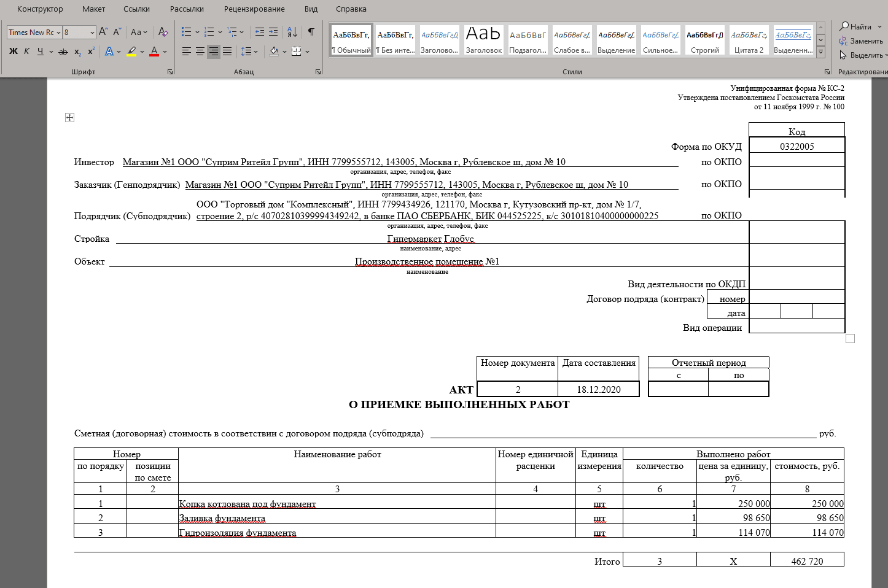Screen dimensions: 888x588
Task: Click the table resize handle below Вид операции
Action: pos(851,339)
